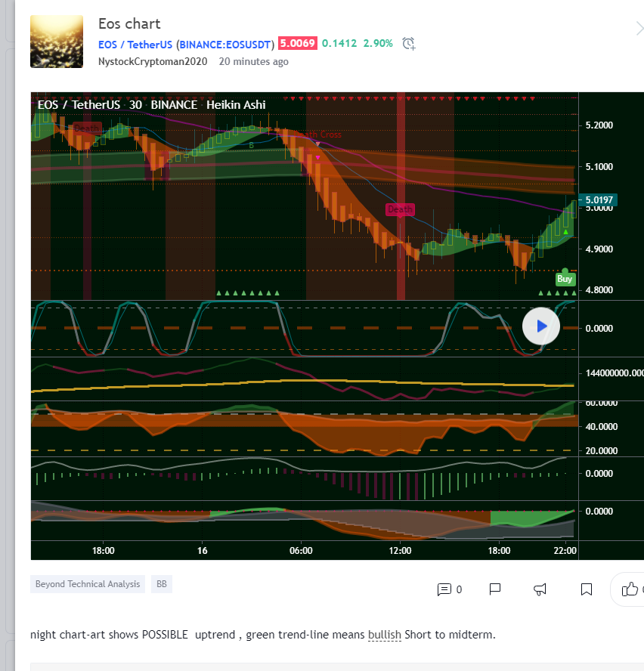Bookmark this idea with the bookmark icon

pyautogui.click(x=586, y=589)
